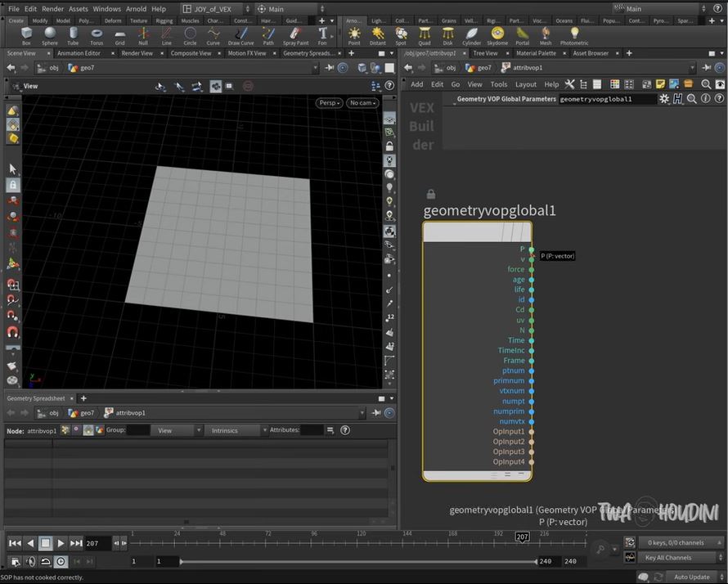728x584 pixels.
Task: Expand the Scene View path dropdown arrow
Action: click(x=315, y=68)
